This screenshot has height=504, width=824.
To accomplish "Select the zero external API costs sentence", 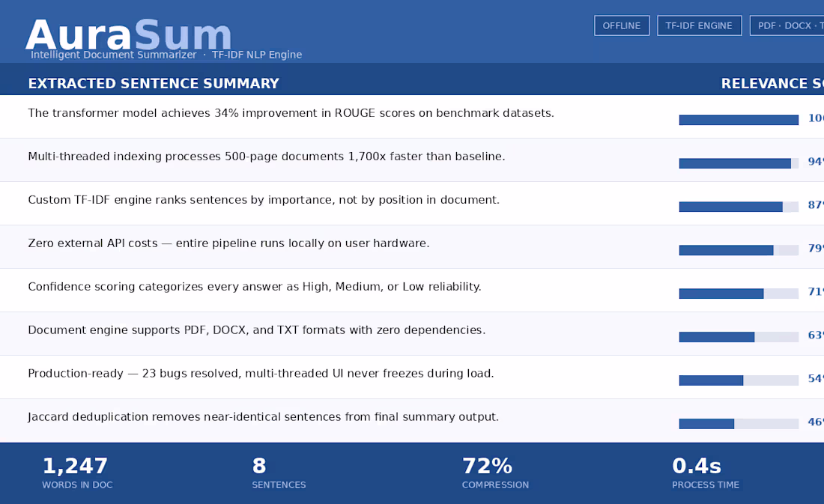I will [x=228, y=243].
